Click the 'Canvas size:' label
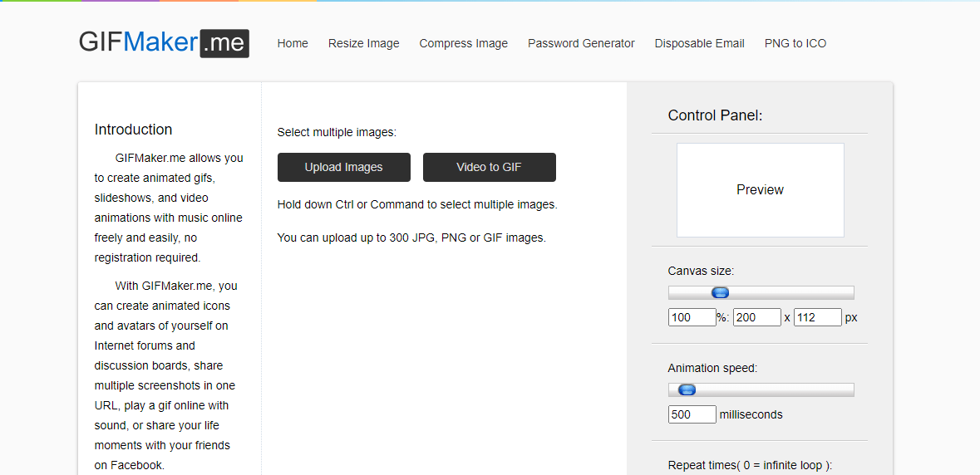980x475 pixels. pyautogui.click(x=702, y=271)
